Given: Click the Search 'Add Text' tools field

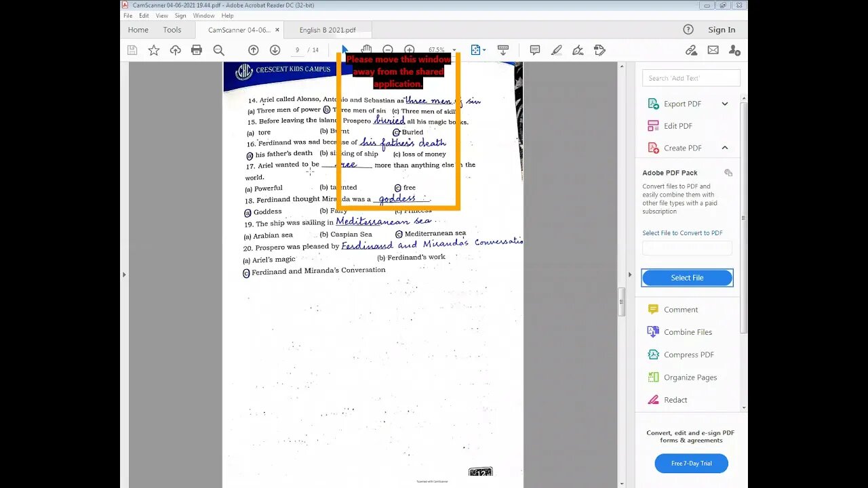Looking at the screenshot, I should (692, 78).
